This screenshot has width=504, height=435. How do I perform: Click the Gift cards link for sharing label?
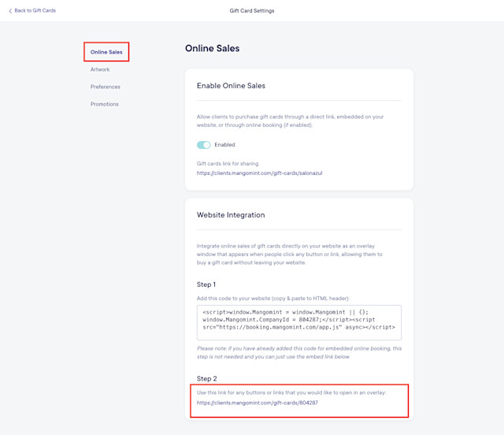228,164
